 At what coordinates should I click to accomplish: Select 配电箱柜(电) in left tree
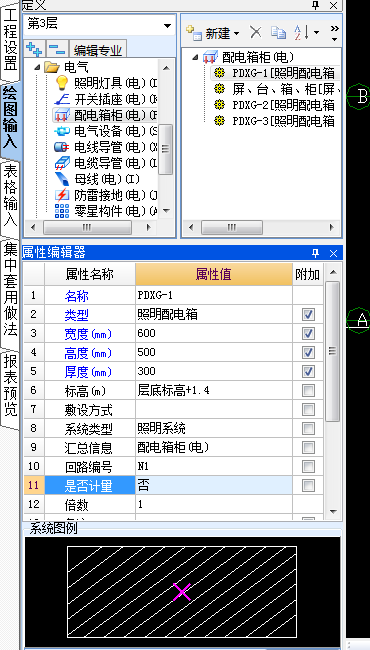tap(105, 115)
